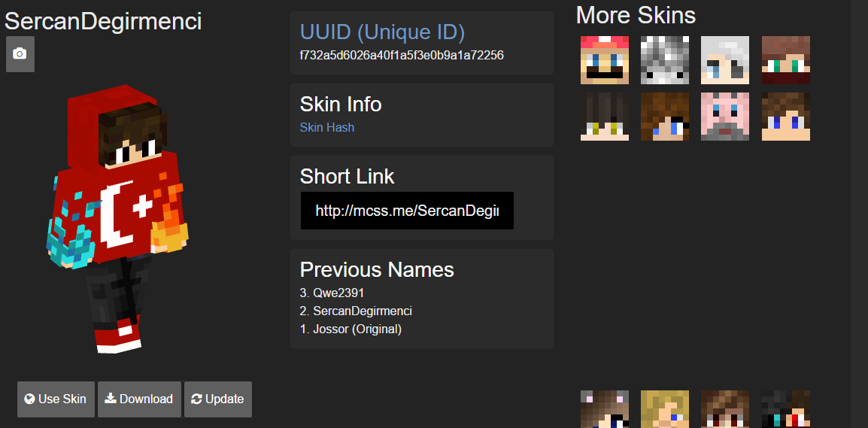Open the white-haired skin head thumbnail
This screenshot has width=868, height=428.
point(725,59)
